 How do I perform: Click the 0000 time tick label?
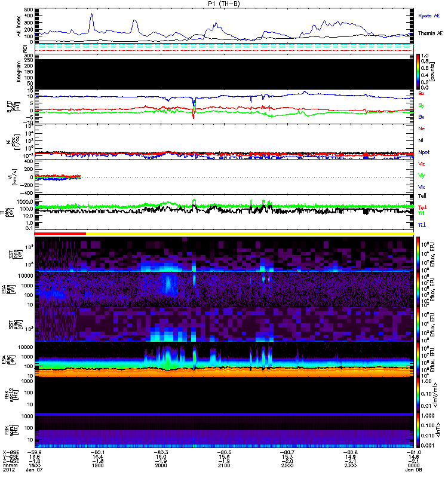point(413,465)
